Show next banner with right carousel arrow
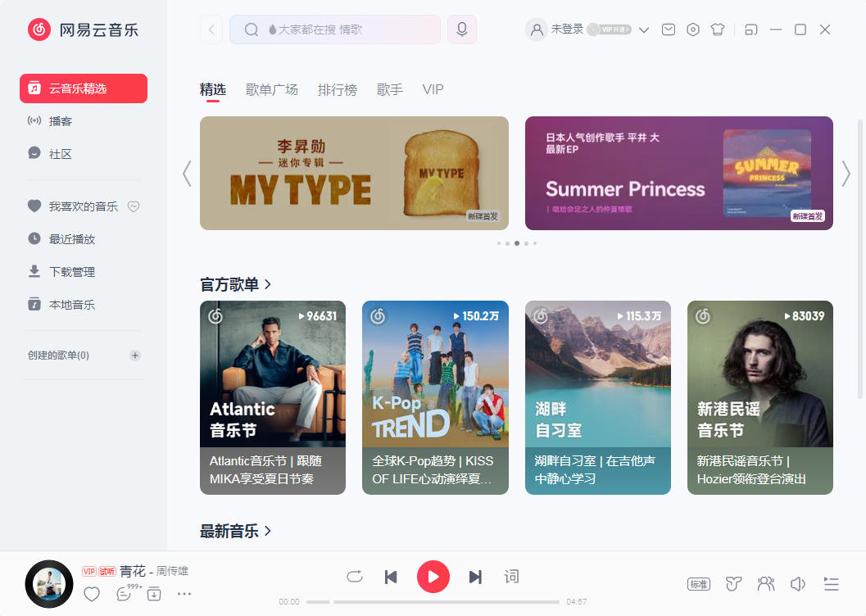Image resolution: width=866 pixels, height=616 pixels. click(x=847, y=173)
